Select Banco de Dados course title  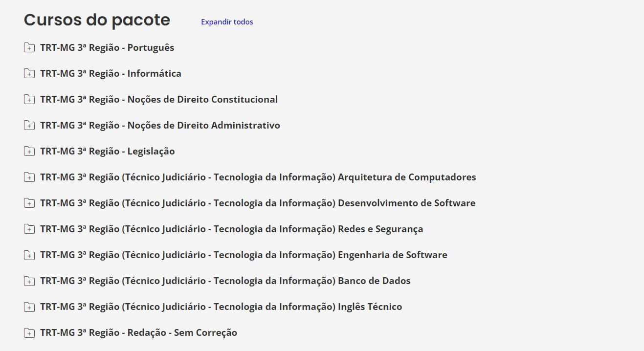tap(225, 281)
